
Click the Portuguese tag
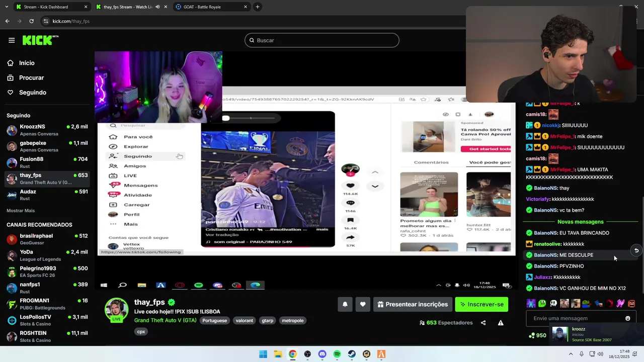(x=215, y=320)
